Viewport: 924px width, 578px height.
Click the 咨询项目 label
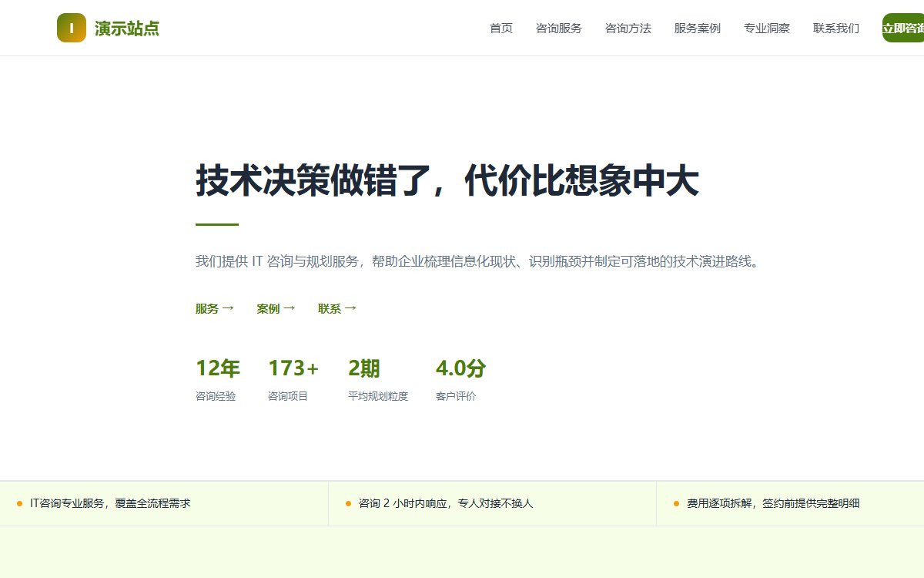tap(288, 396)
